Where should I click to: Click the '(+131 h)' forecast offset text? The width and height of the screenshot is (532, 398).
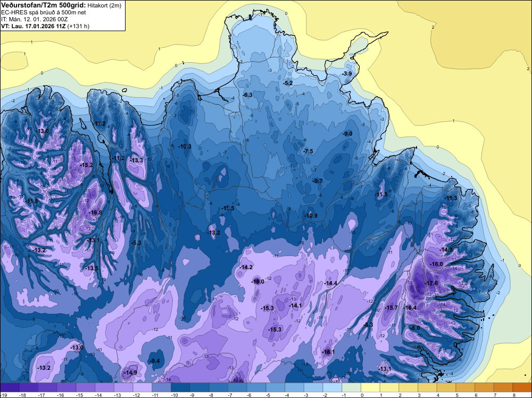point(78,26)
